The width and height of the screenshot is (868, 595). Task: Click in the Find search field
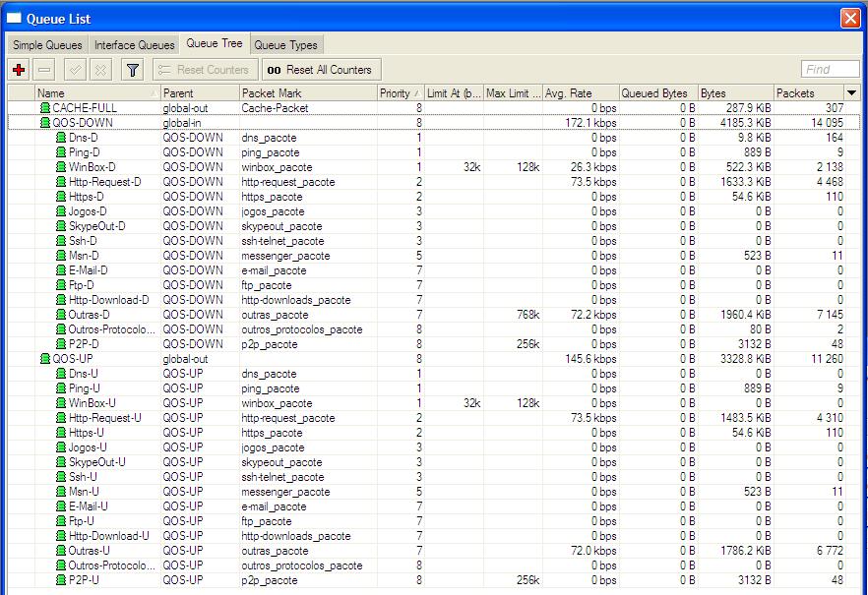830,69
